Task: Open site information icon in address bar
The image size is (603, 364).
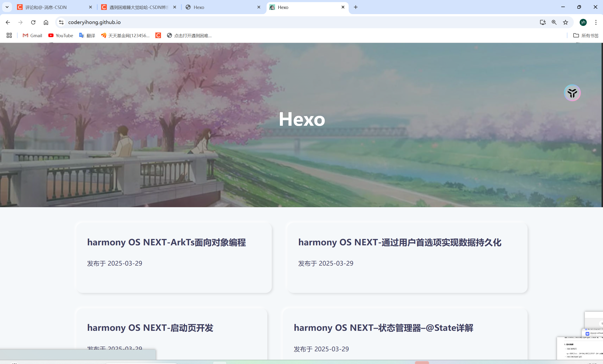Action: point(61,22)
